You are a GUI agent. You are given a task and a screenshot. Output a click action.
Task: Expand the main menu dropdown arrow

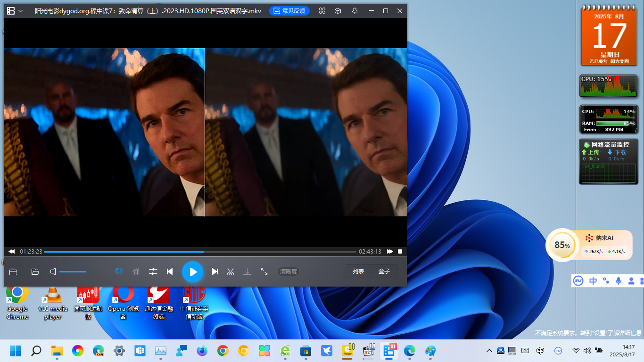point(21,11)
